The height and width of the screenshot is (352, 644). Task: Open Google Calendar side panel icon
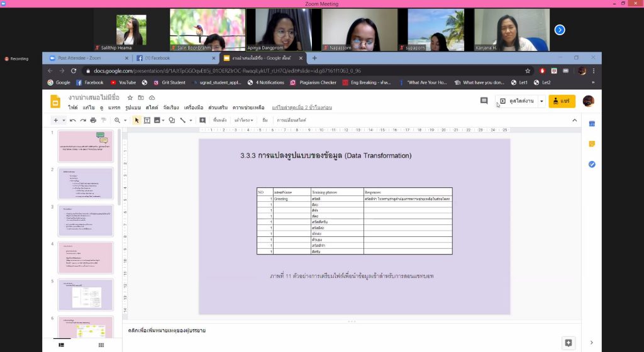(592, 124)
